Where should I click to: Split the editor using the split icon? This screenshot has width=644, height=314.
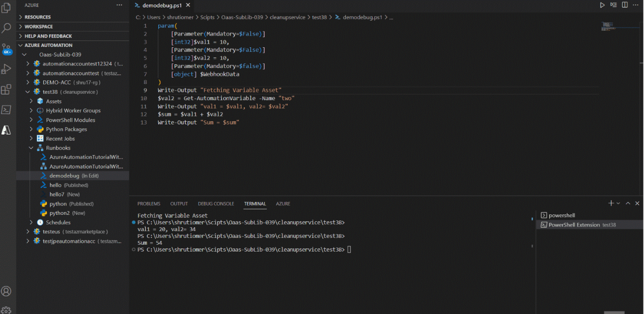click(x=625, y=5)
